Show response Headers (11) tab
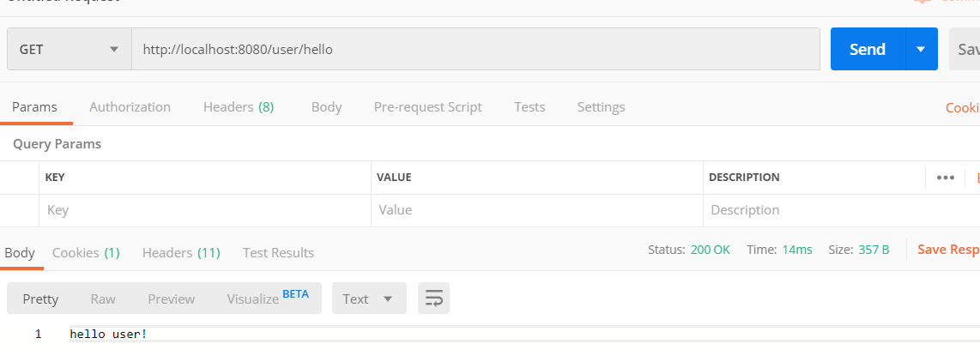The image size is (980, 350). (181, 252)
